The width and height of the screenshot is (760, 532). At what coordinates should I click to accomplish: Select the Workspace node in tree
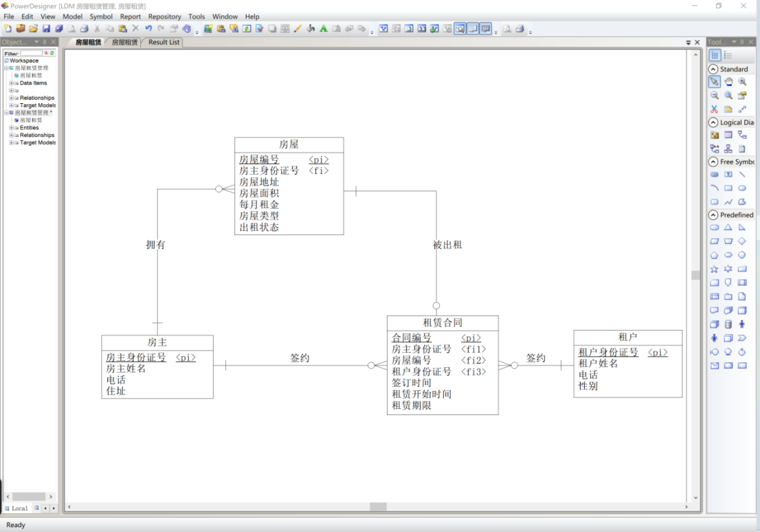(x=24, y=60)
